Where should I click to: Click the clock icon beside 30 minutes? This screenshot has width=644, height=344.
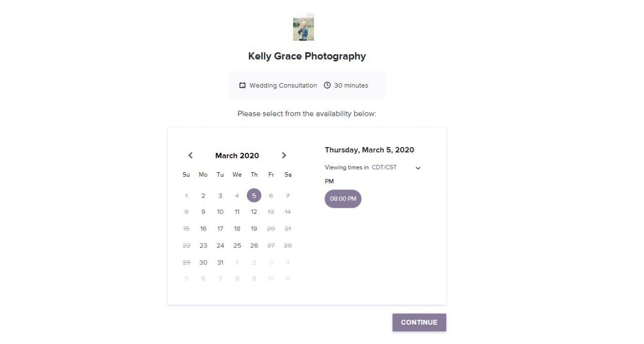[327, 85]
